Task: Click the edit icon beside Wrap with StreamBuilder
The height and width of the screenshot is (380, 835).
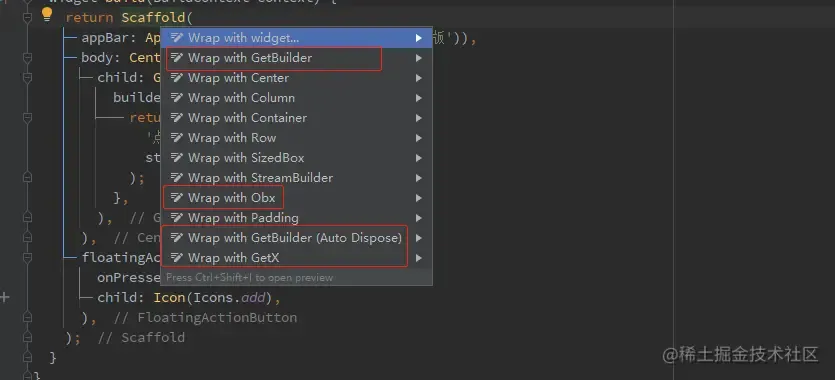Action: pos(177,178)
